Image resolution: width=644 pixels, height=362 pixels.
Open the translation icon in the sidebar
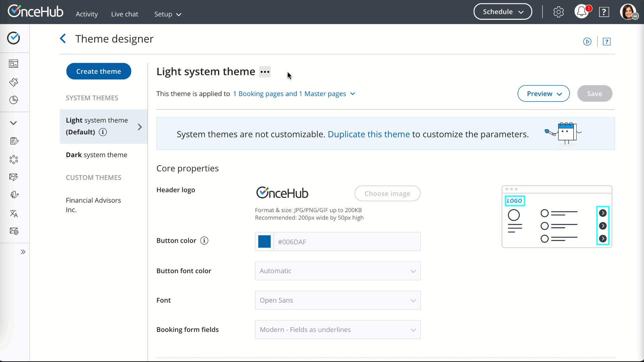coord(14,214)
